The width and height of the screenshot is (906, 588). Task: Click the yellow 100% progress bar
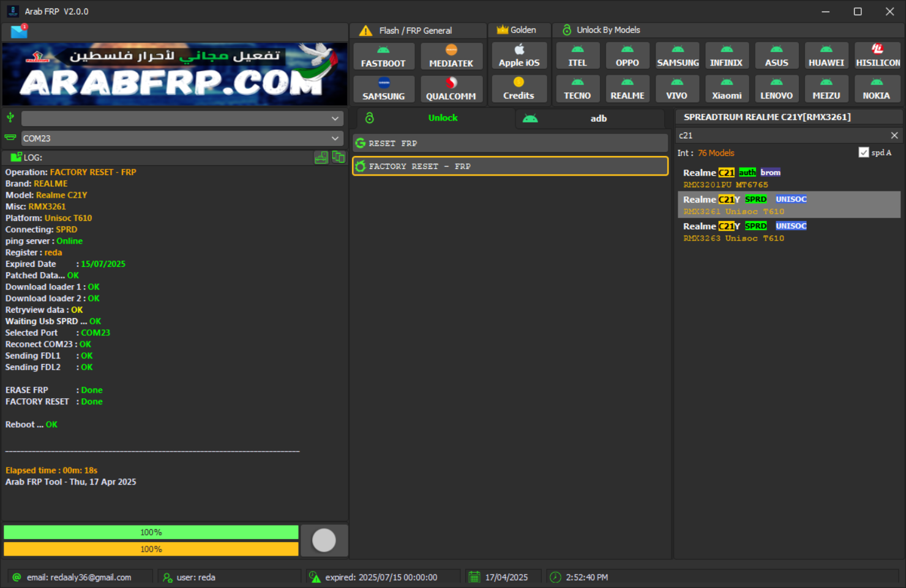click(151, 549)
